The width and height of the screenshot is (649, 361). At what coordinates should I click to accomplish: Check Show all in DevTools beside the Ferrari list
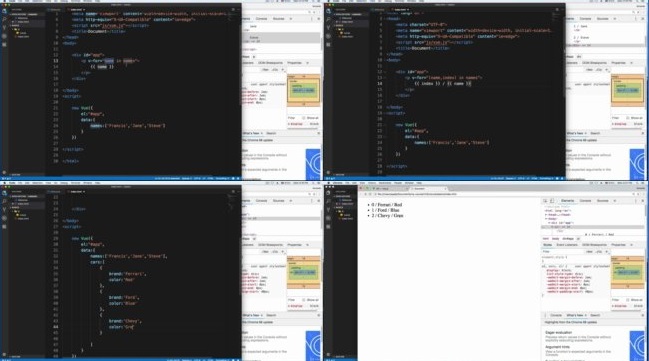point(627,300)
